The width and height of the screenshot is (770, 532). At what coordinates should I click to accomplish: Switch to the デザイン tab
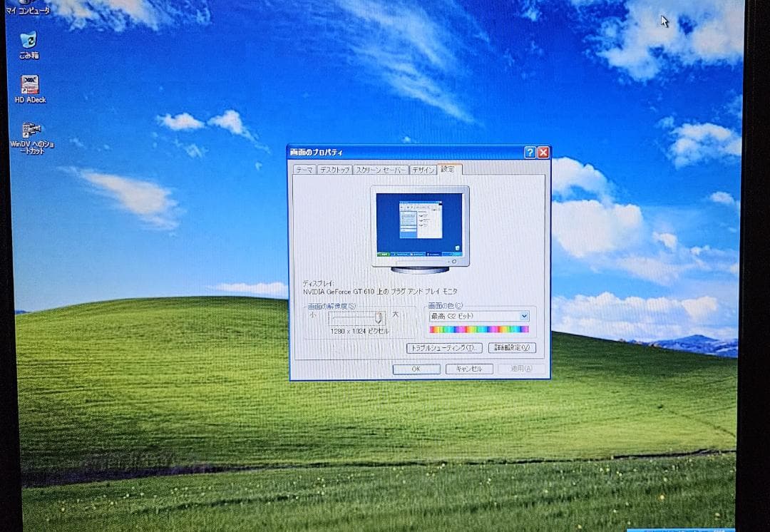pyautogui.click(x=423, y=170)
